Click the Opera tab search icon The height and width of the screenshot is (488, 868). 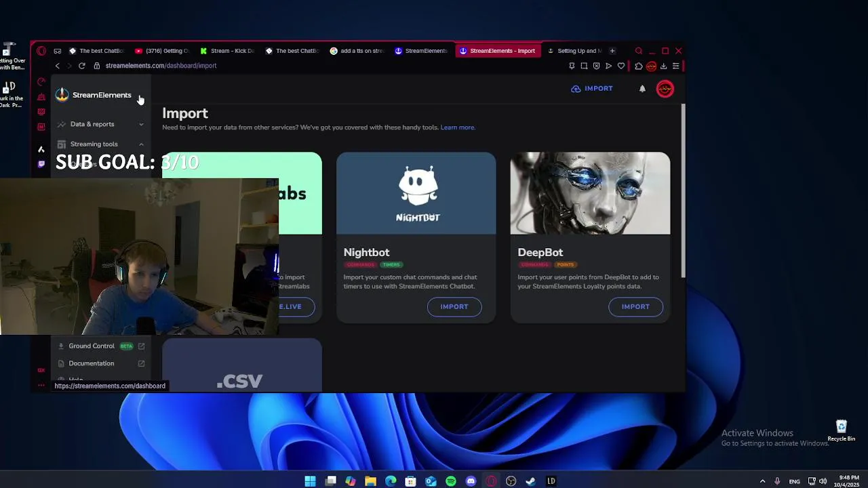click(639, 51)
